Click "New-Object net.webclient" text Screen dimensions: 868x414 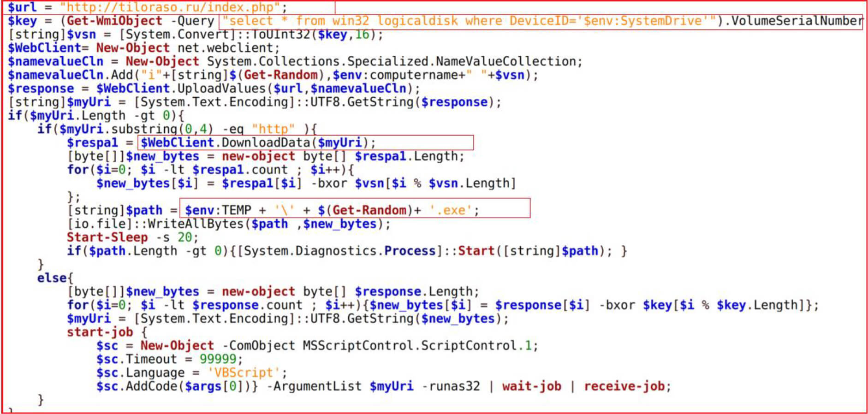185,48
